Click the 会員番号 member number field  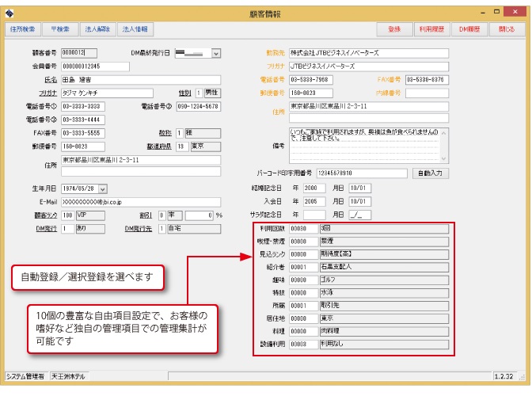click(x=95, y=67)
